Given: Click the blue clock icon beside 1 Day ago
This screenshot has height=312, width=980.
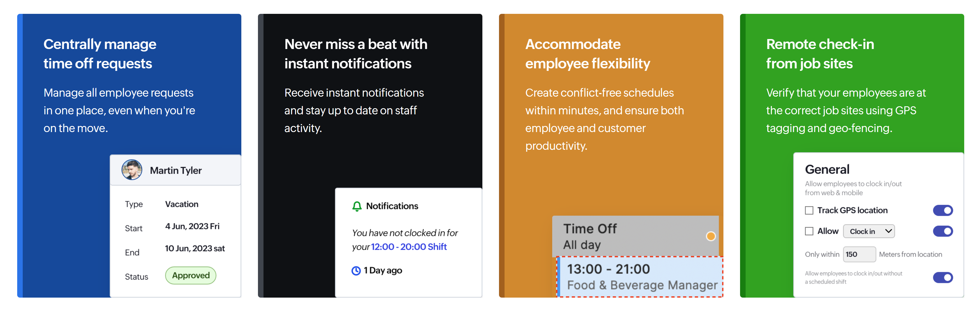Looking at the screenshot, I should (356, 270).
